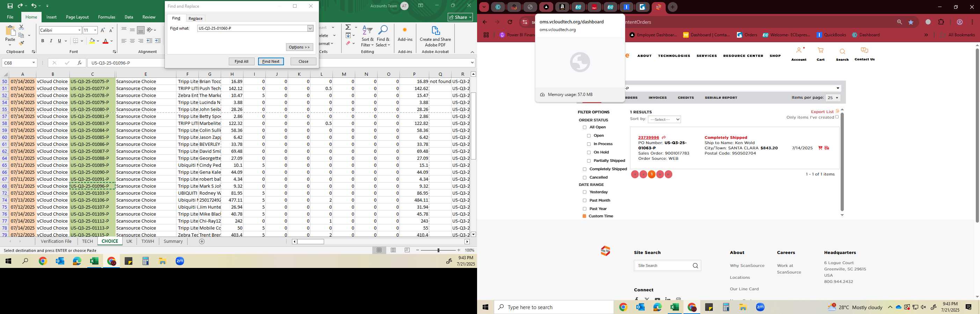Click the Account icon on ScanSource
Image resolution: width=980 pixels, height=314 pixels.
coord(799,51)
